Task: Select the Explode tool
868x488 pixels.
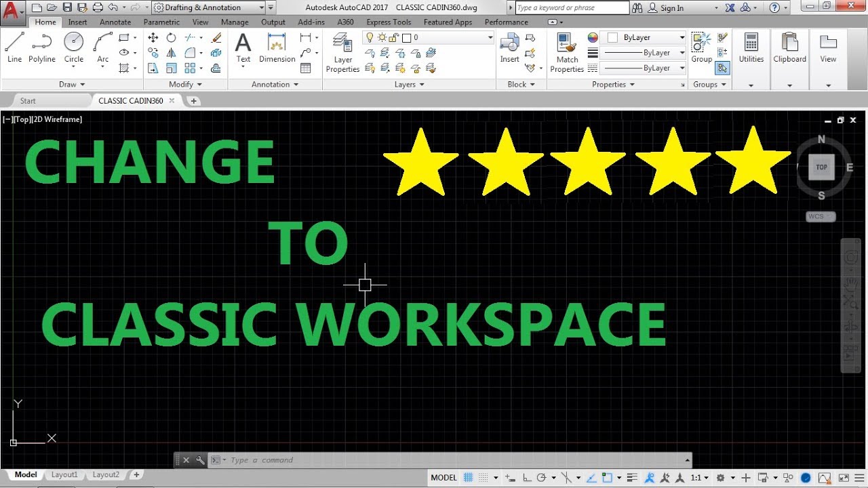Action: [216, 53]
